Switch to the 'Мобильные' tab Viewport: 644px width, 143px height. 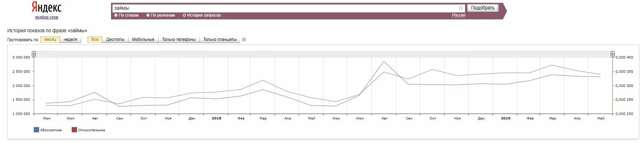click(143, 39)
